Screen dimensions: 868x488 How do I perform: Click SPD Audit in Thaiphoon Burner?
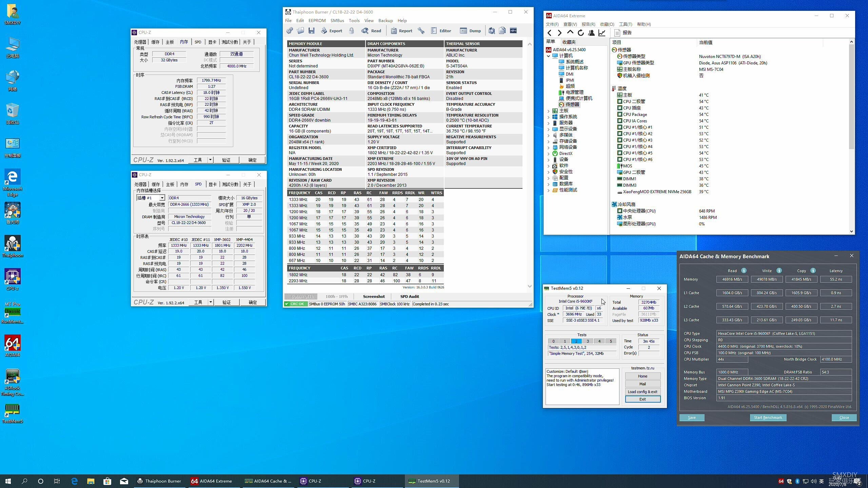[410, 297]
